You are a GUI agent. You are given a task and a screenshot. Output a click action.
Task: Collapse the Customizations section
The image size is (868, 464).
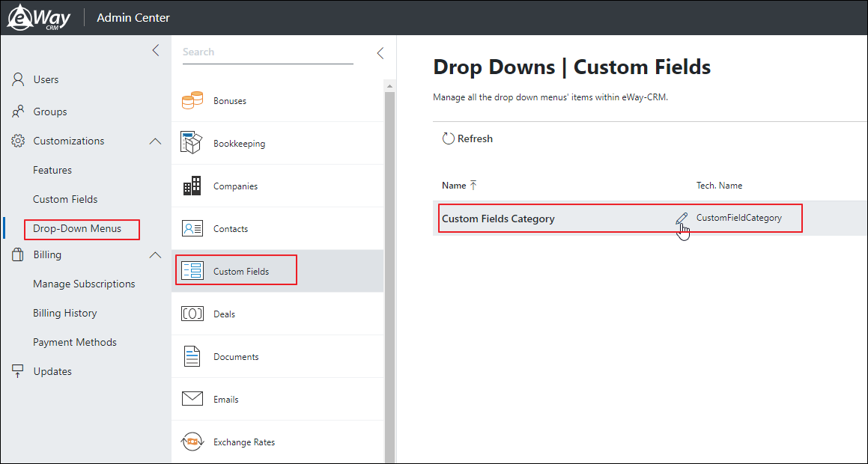click(x=155, y=141)
